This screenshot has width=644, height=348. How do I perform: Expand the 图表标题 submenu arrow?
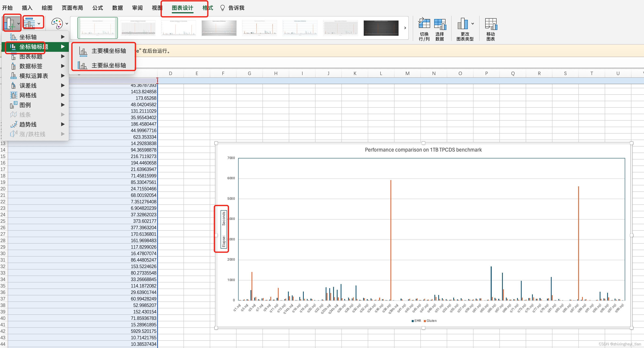click(63, 56)
